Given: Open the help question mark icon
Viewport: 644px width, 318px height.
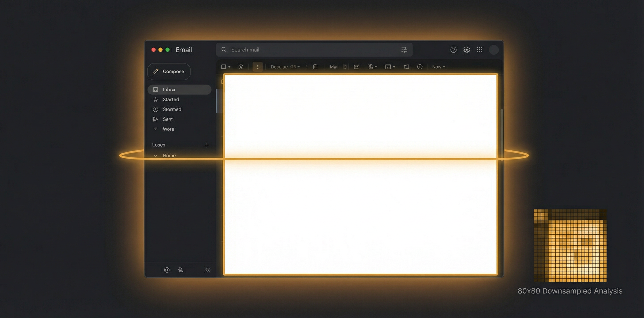Looking at the screenshot, I should (453, 50).
